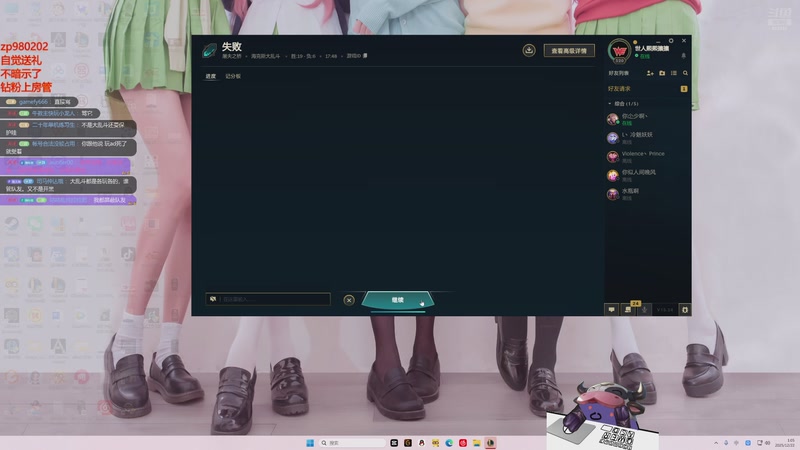Click the black CapCut-style taskbar icon

394,443
